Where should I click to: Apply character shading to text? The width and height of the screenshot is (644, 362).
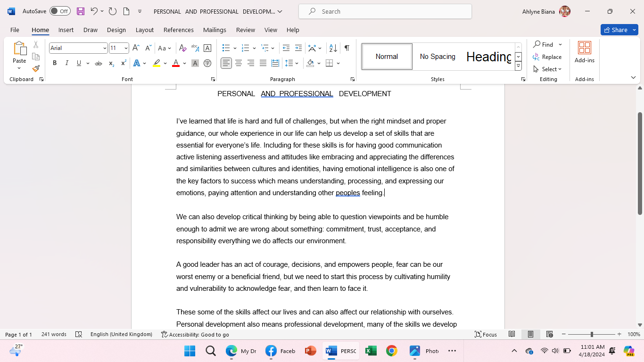click(195, 63)
